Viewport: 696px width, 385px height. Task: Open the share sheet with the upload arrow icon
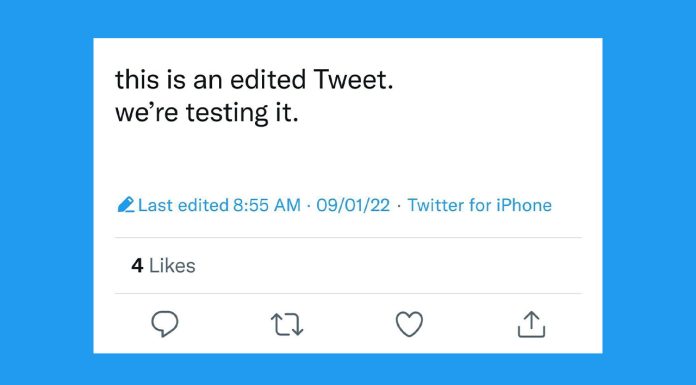pos(531,324)
